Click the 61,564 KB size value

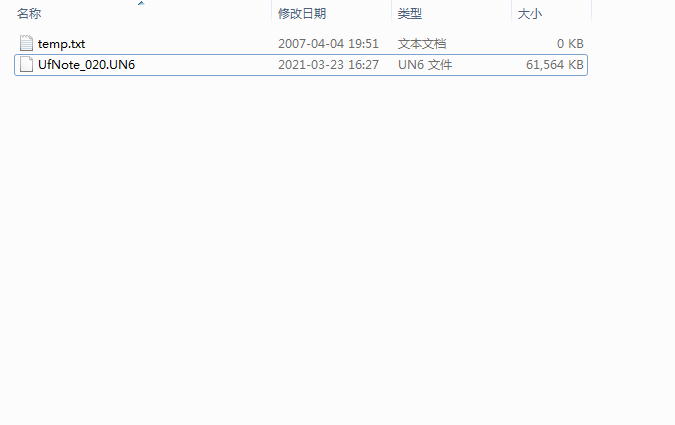[x=554, y=65]
